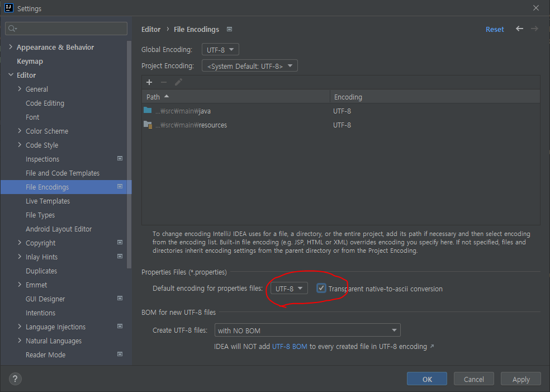Expand the Color Scheme node

click(20, 131)
